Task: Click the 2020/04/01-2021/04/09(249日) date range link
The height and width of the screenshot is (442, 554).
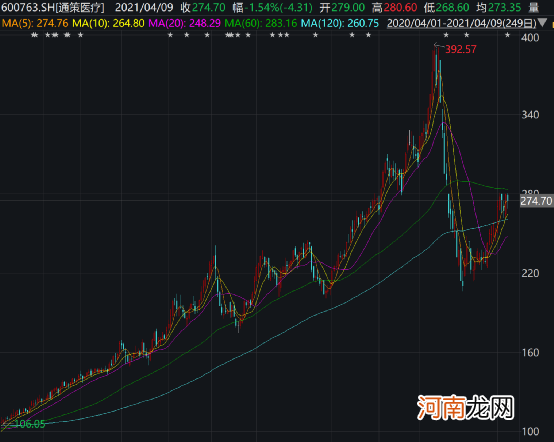Action: click(x=461, y=23)
